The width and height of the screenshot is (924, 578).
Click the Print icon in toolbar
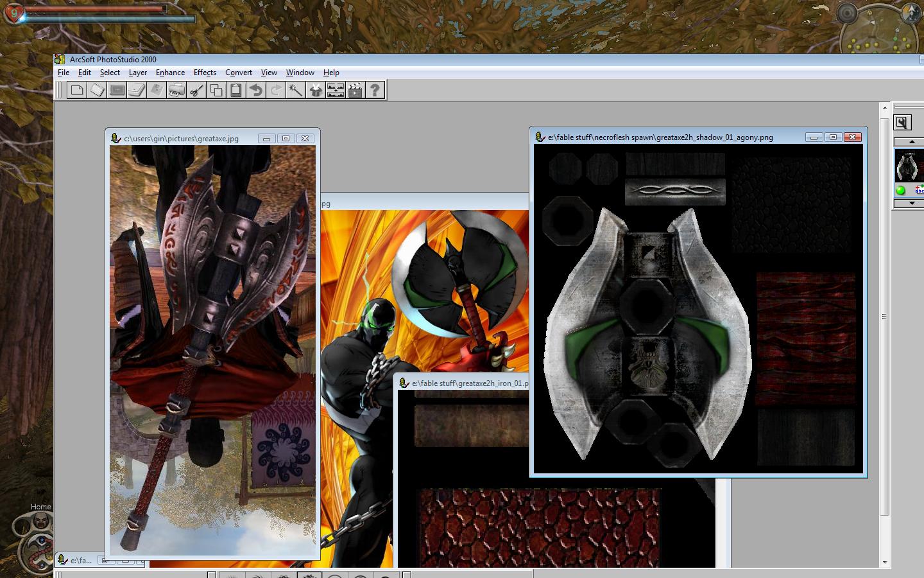[176, 90]
